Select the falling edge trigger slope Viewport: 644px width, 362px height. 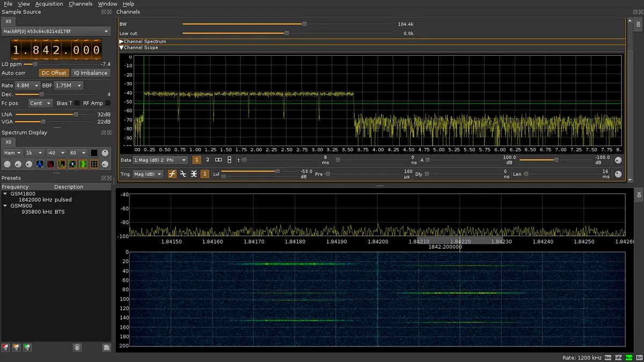pyautogui.click(x=183, y=174)
